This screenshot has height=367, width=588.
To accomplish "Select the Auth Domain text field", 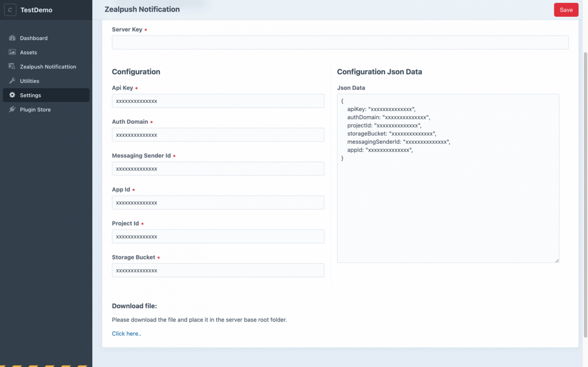I will pyautogui.click(x=218, y=135).
